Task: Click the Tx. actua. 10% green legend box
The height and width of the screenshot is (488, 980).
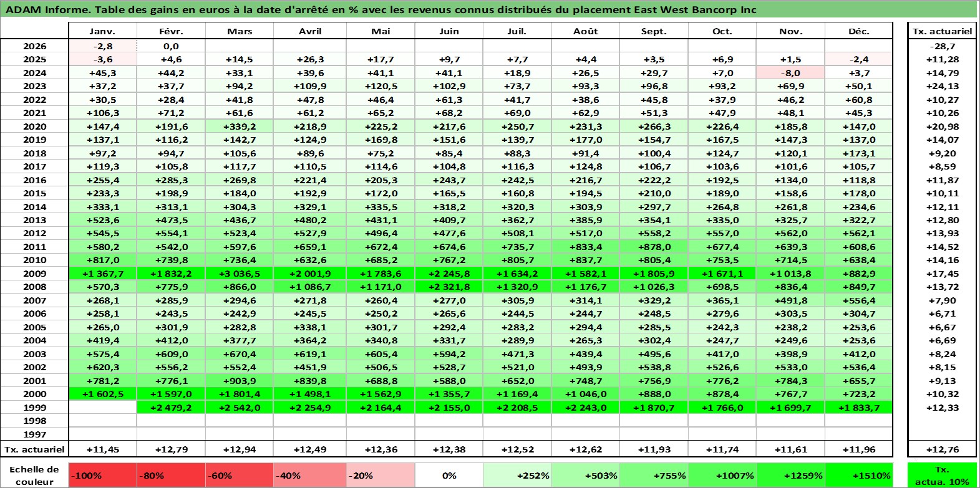Action: coord(942,475)
